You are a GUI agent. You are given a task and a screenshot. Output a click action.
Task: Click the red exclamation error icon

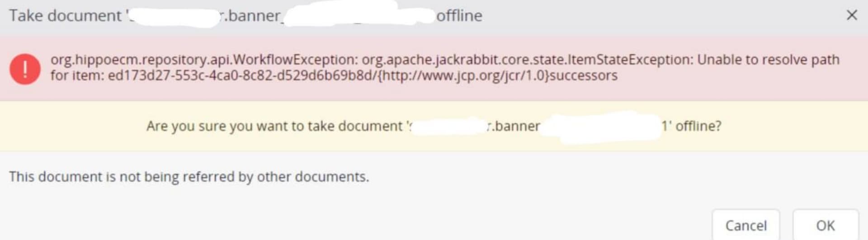(x=25, y=69)
